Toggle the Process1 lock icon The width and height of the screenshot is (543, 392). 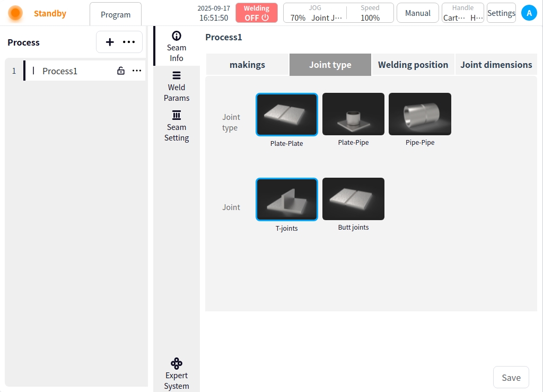[121, 71]
